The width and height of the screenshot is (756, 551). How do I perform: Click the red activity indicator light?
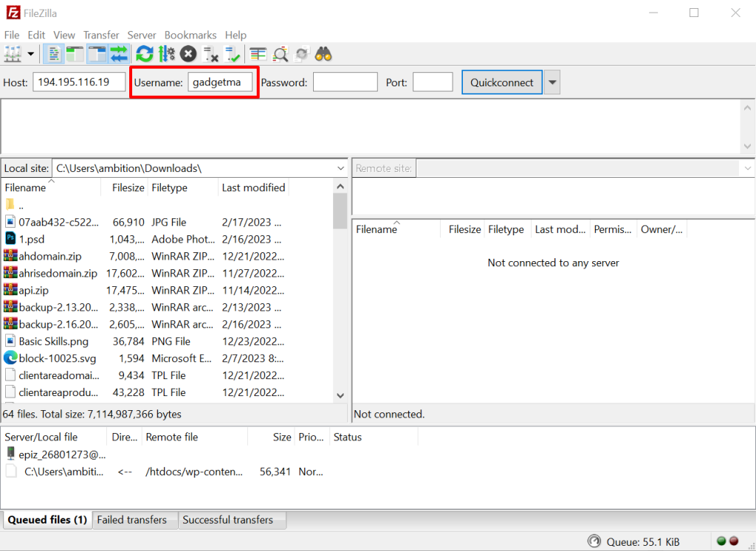[734, 541]
